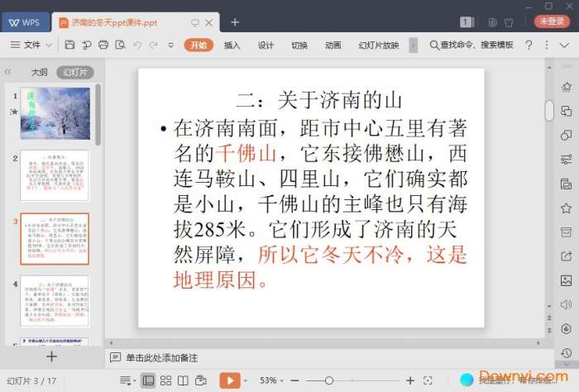Click the Undo arrow

[137, 45]
